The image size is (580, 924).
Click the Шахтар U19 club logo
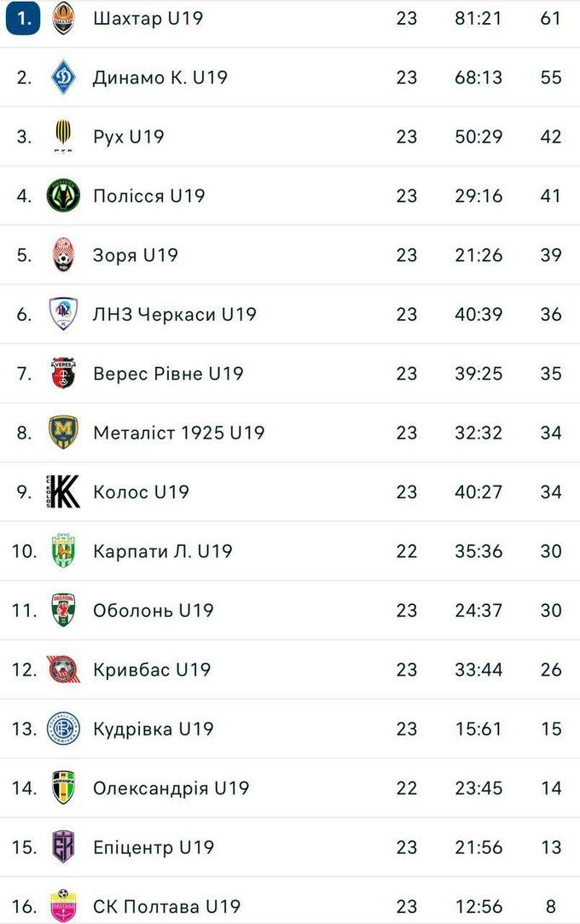tap(63, 18)
